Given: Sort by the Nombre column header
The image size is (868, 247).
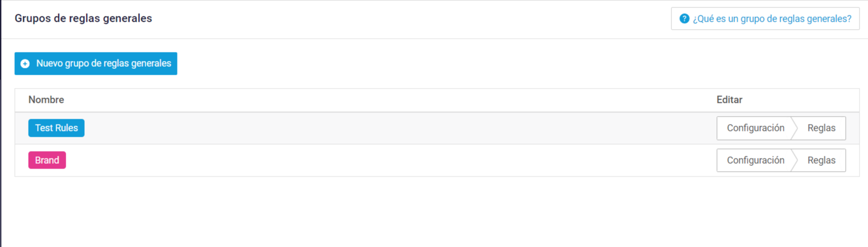Looking at the screenshot, I should click(46, 100).
